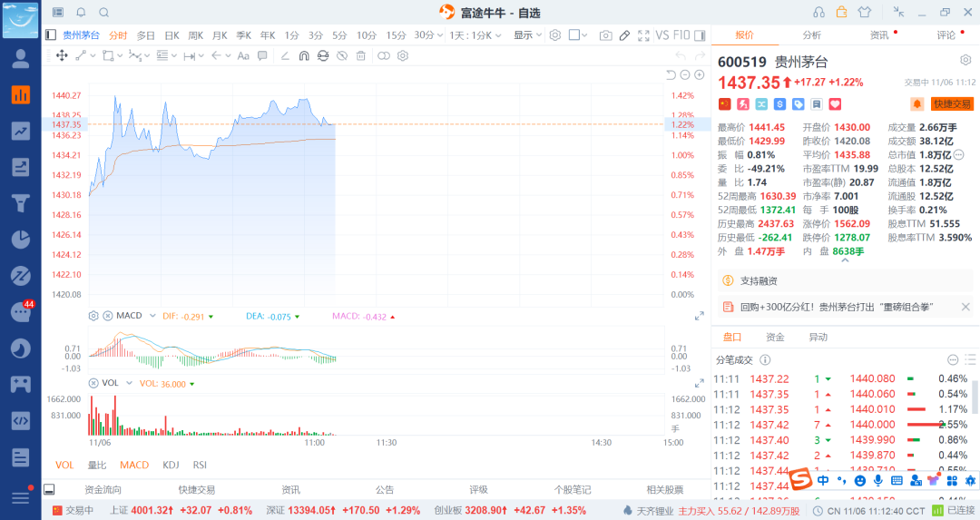
Task: Toggle hide drawings eye-slash icon
Action: click(x=342, y=55)
